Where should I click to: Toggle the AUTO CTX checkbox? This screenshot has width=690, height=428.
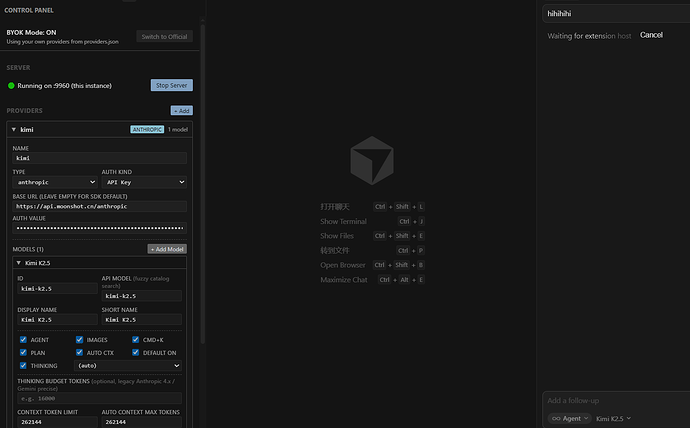tap(79, 352)
